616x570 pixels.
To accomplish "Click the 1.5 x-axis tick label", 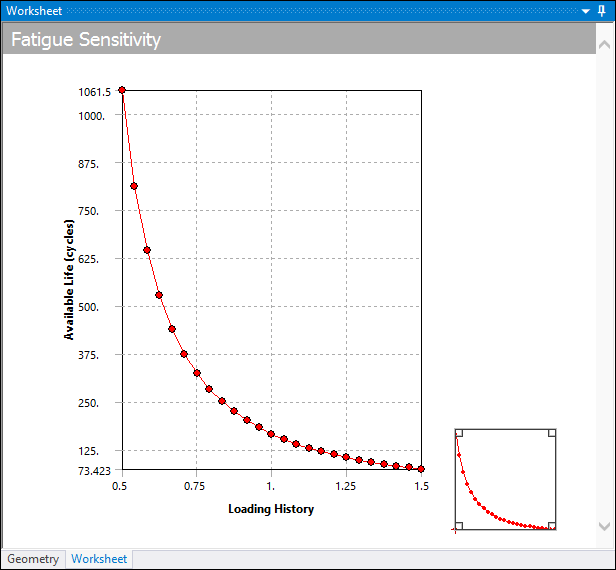I will click(x=422, y=486).
